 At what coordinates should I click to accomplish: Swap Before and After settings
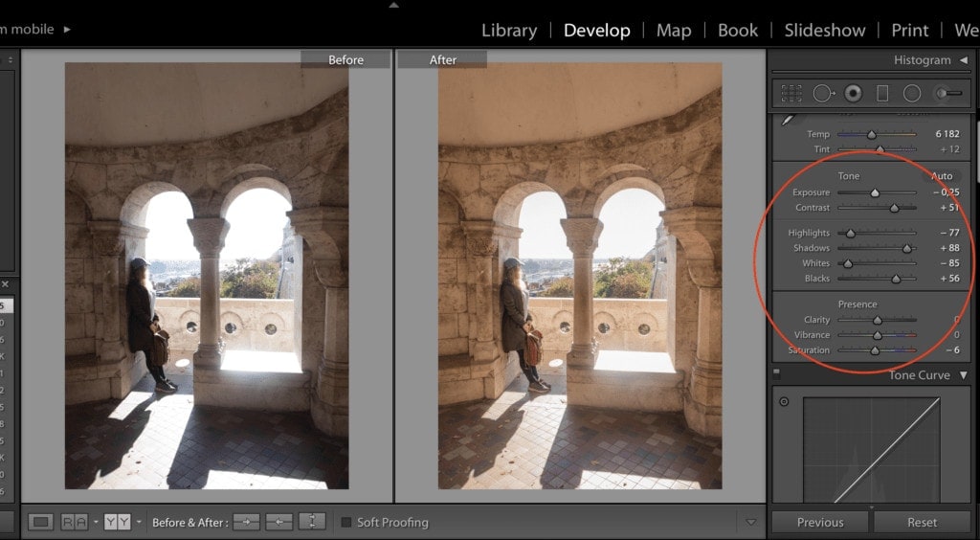click(x=313, y=522)
